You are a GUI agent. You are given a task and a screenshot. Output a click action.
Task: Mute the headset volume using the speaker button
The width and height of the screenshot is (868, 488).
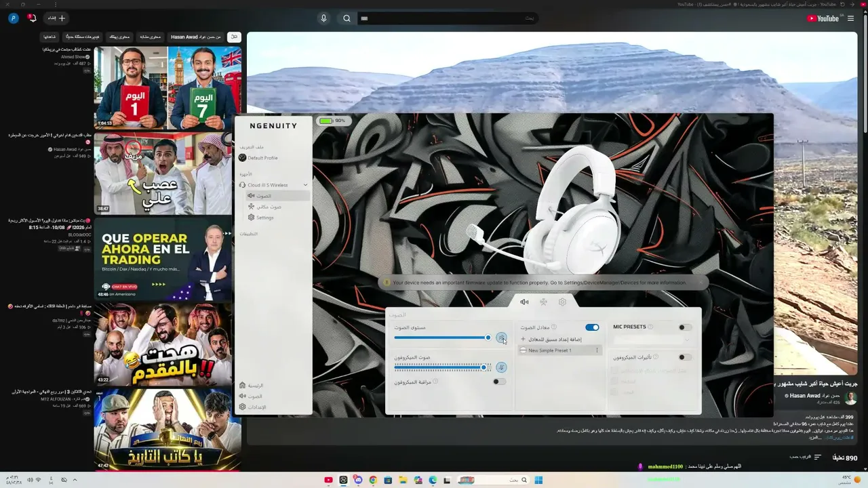501,338
